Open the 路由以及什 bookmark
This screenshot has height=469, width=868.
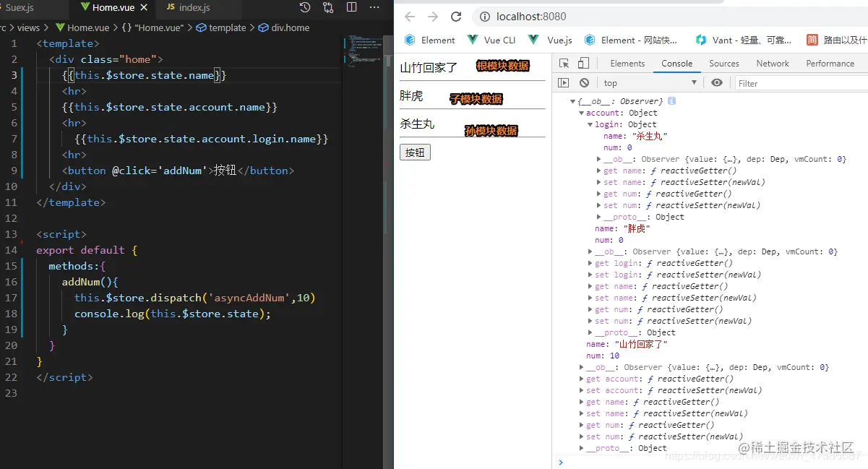837,40
